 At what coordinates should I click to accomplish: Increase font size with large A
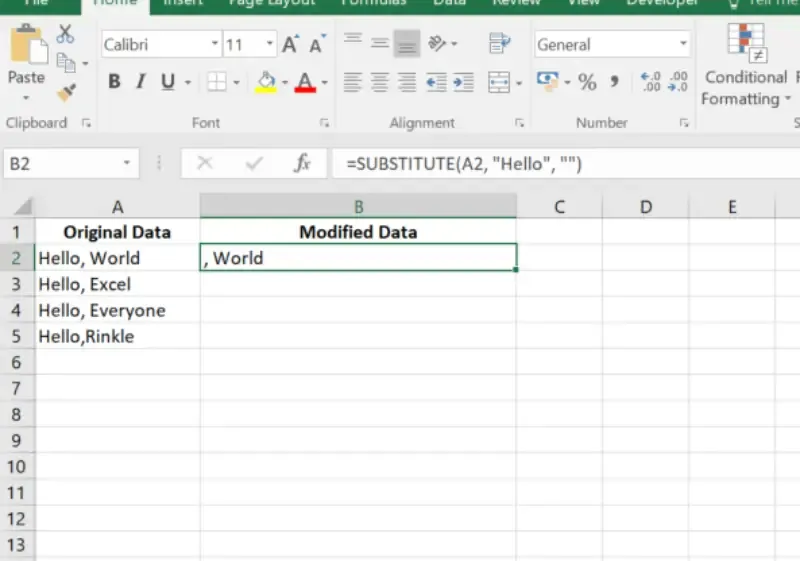pos(290,44)
